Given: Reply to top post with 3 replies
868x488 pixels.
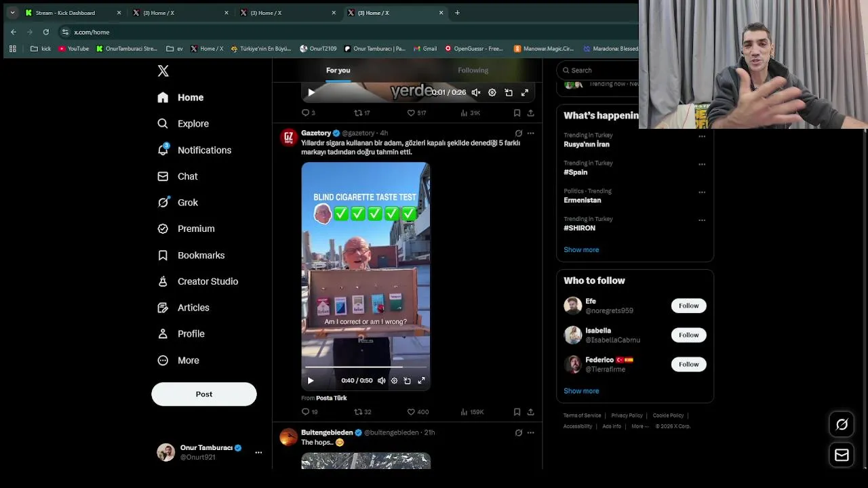Looking at the screenshot, I should [309, 113].
